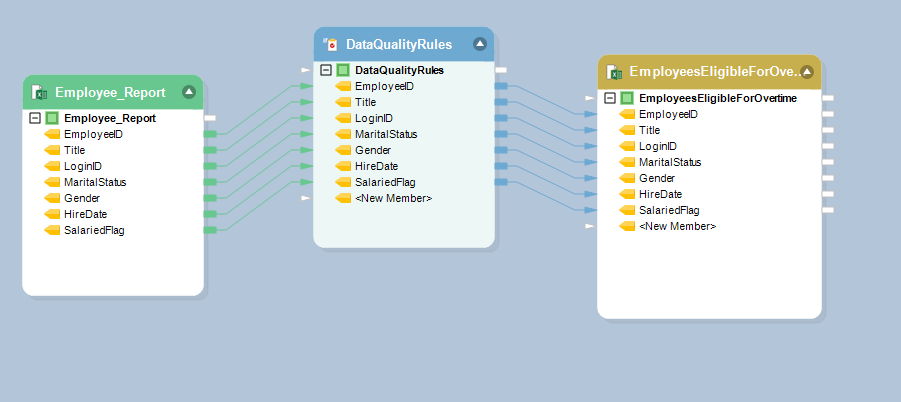Click the yellow field icon beside Gender in DataQualityRules
The height and width of the screenshot is (402, 901).
coord(343,150)
